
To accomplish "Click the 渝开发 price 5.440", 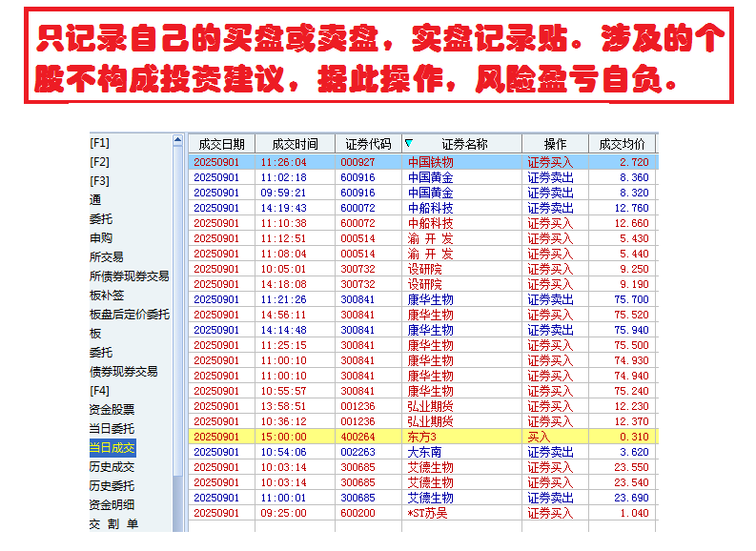I will pyautogui.click(x=634, y=254).
